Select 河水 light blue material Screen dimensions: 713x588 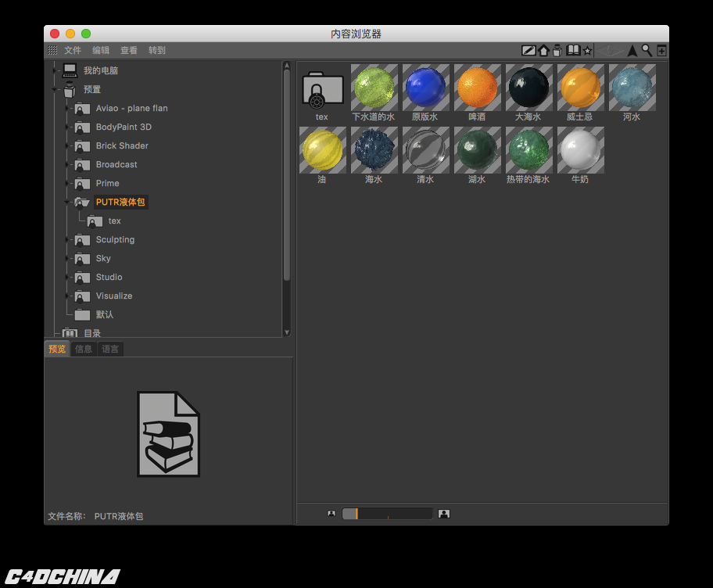point(632,88)
